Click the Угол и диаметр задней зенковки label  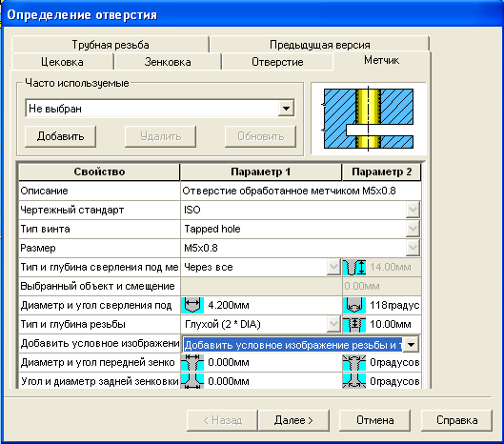pyautogui.click(x=99, y=382)
